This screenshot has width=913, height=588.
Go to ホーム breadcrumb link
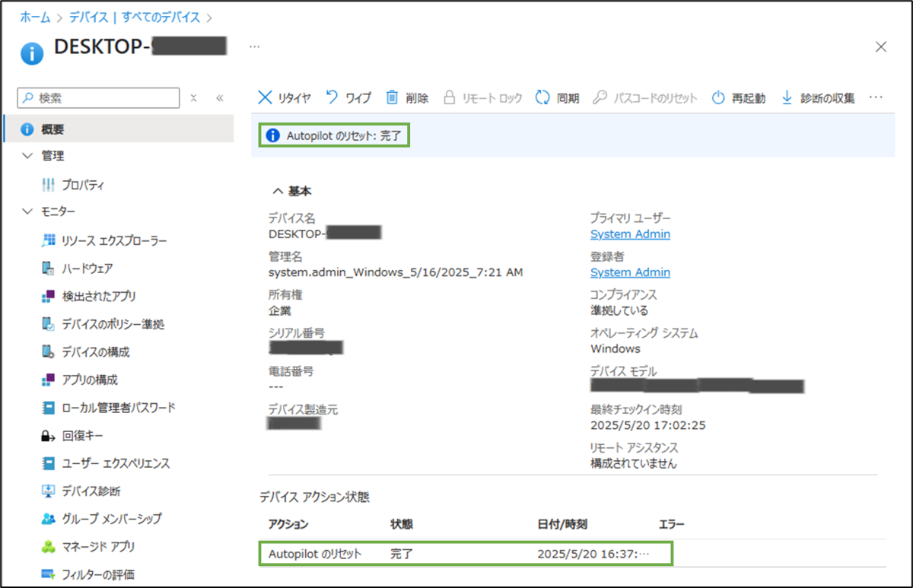tap(35, 16)
